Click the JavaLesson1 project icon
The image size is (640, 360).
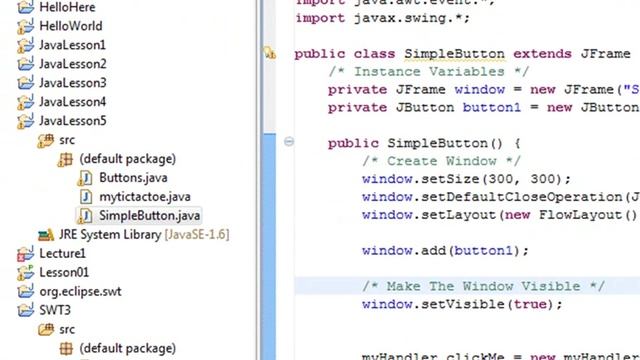(x=25, y=45)
